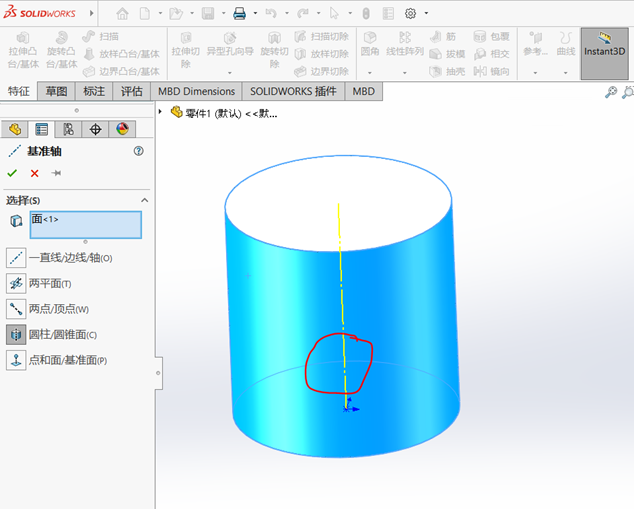Click the 拉伸凸台/基体 extrude boss tool

pyautogui.click(x=23, y=50)
